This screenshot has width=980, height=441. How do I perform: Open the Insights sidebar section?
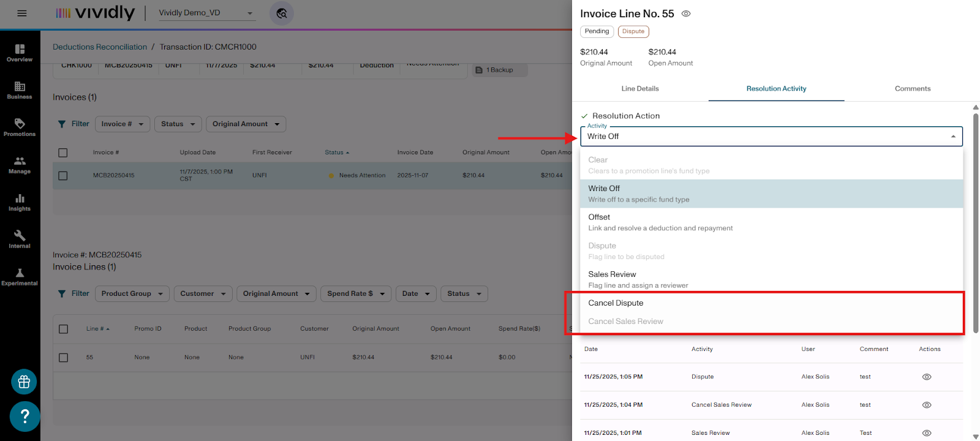click(20, 203)
